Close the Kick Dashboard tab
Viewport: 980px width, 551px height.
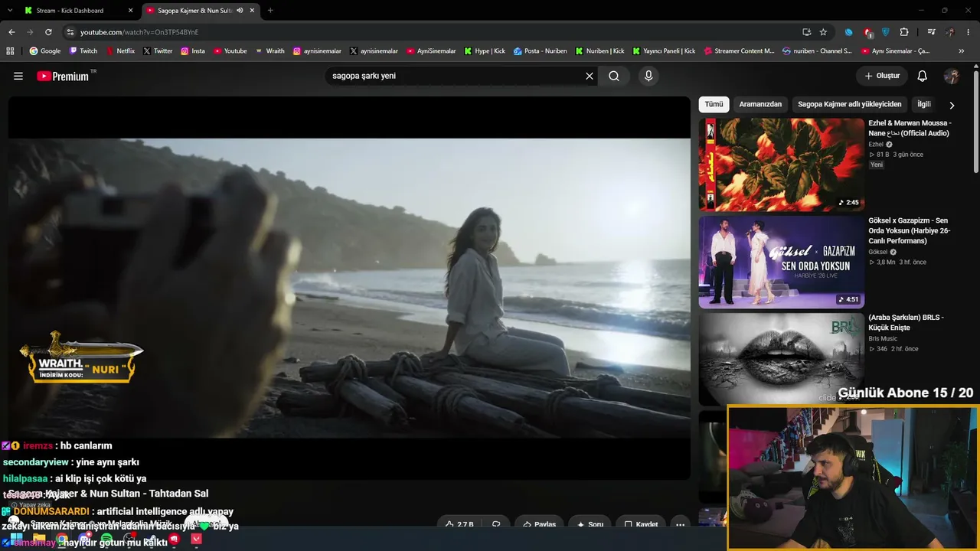[x=130, y=11]
